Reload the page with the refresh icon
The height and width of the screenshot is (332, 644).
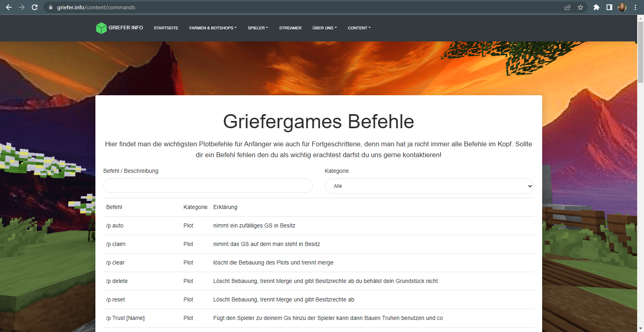35,7
